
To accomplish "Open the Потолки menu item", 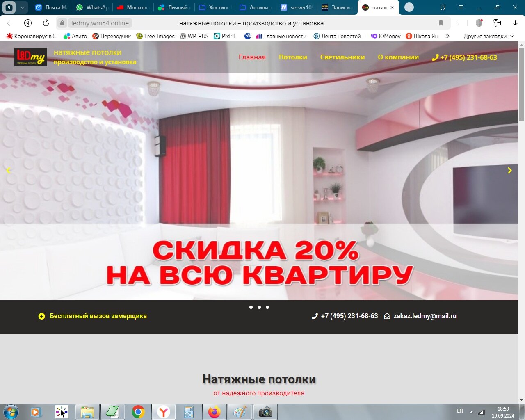I will tap(293, 57).
